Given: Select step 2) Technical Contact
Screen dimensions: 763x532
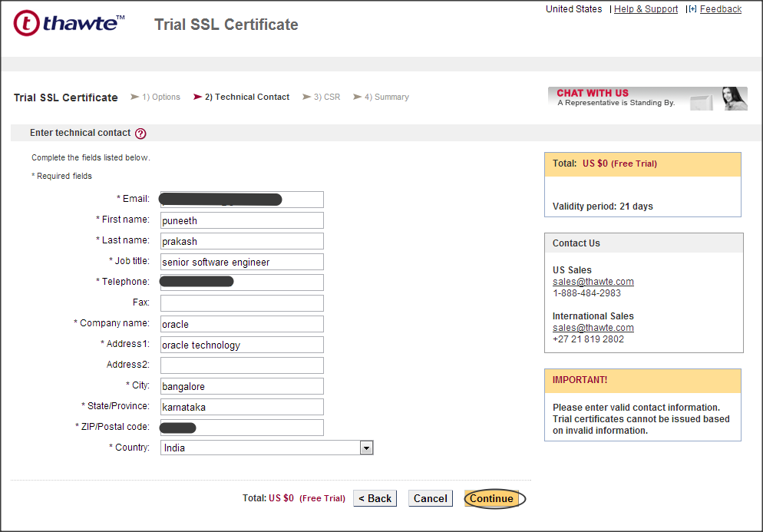Looking at the screenshot, I should click(241, 97).
